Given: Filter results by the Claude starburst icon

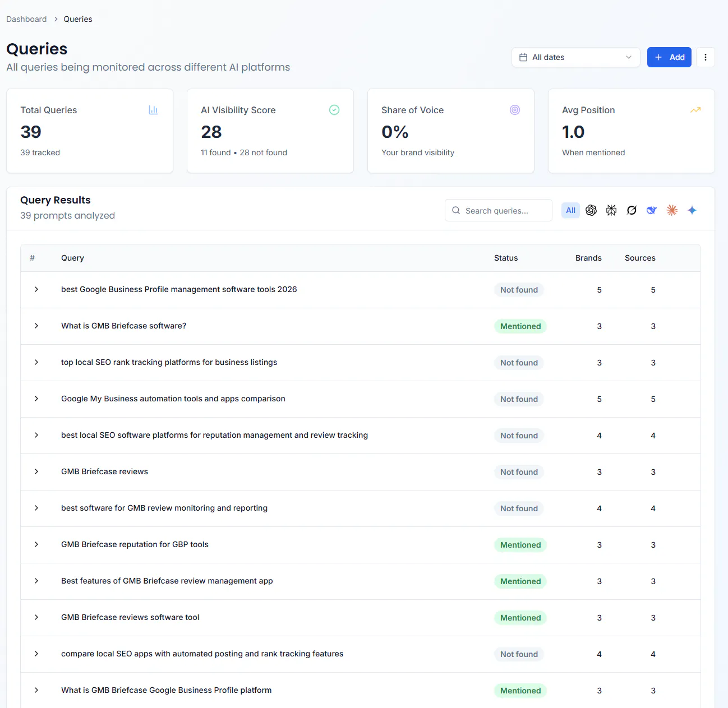Looking at the screenshot, I should point(672,210).
